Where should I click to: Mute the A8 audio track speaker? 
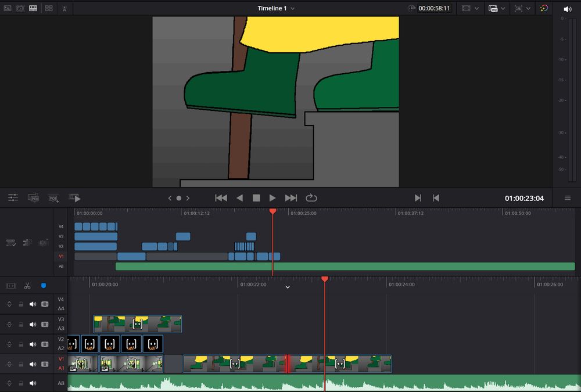33,383
